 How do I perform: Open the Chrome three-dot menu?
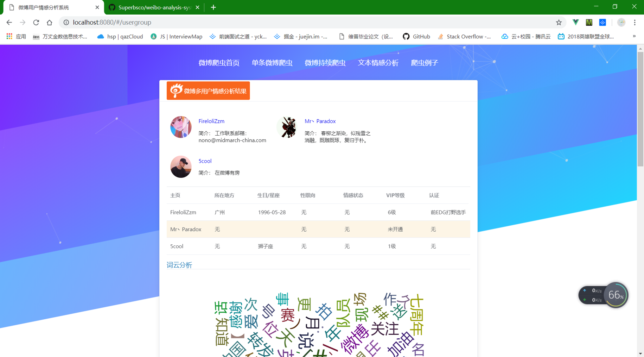[x=635, y=22]
